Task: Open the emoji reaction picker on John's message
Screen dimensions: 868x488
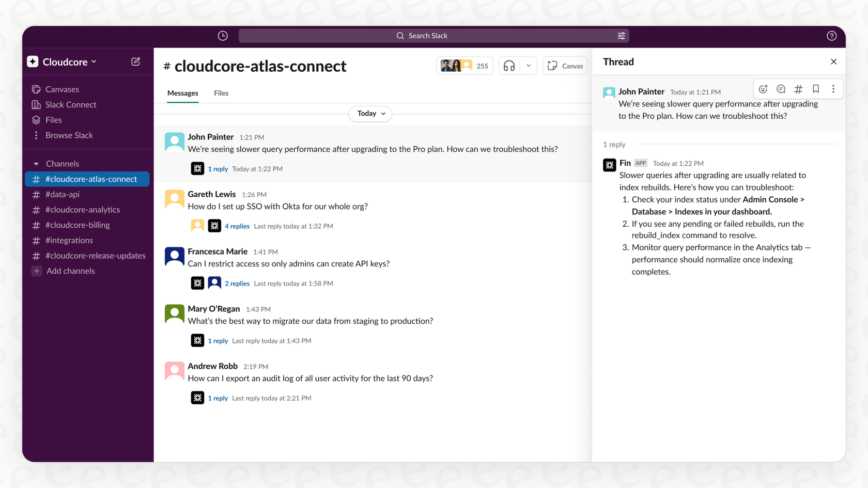Action: pyautogui.click(x=763, y=89)
